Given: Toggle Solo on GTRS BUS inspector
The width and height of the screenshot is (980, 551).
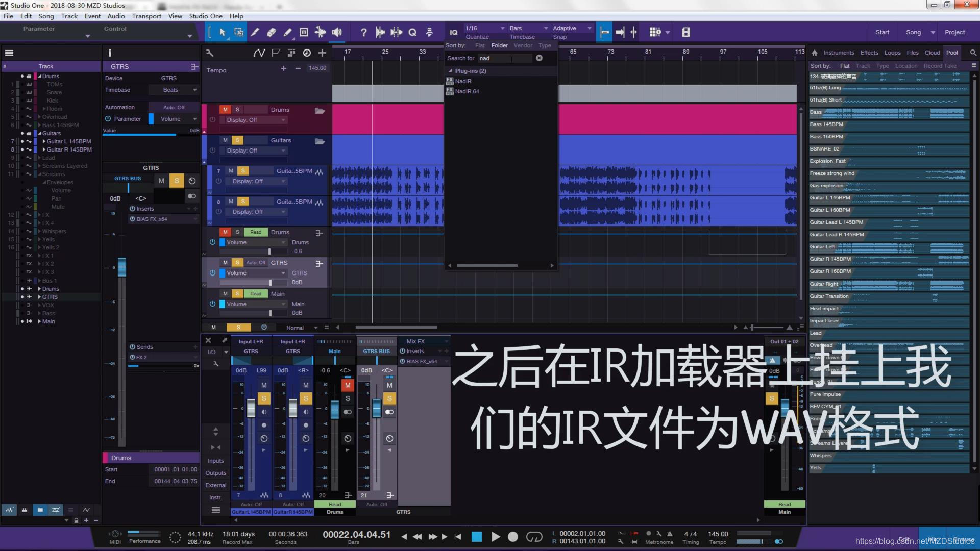Looking at the screenshot, I should pyautogui.click(x=177, y=181).
